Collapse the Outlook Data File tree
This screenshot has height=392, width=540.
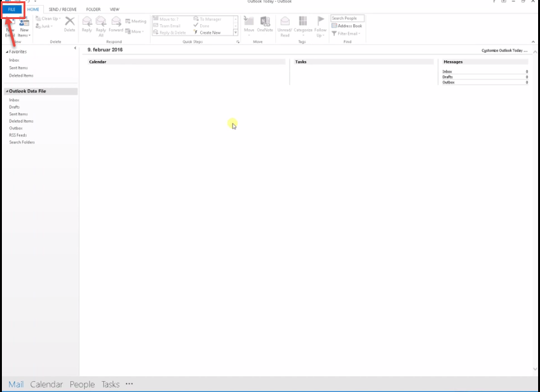click(x=7, y=91)
